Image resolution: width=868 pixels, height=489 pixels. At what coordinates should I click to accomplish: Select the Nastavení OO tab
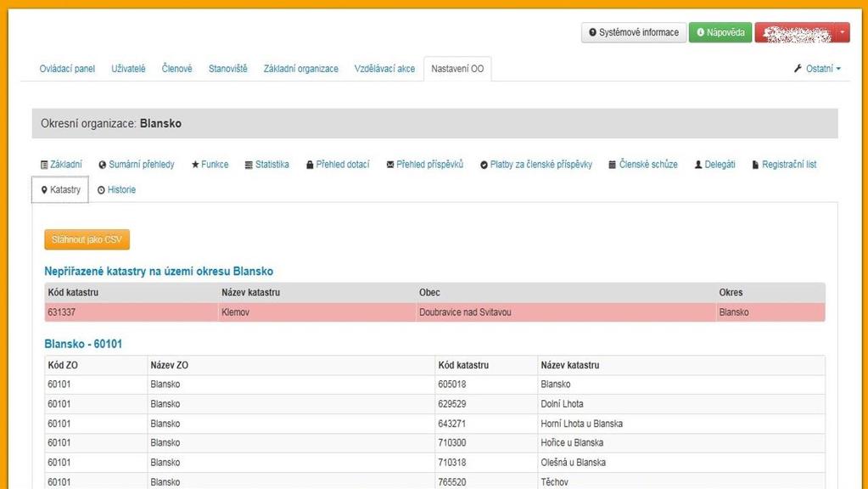(457, 69)
